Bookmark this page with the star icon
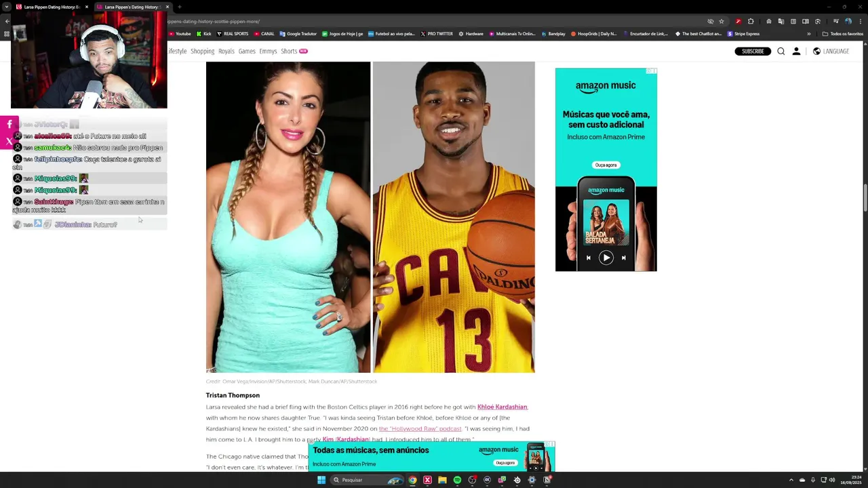 [722, 21]
